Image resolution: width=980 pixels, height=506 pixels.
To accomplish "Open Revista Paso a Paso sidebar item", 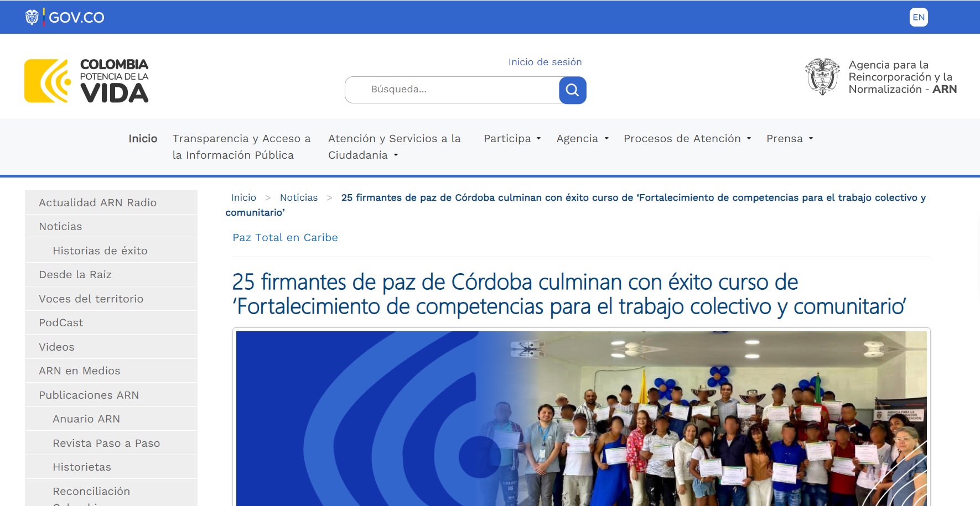I will pos(111,443).
